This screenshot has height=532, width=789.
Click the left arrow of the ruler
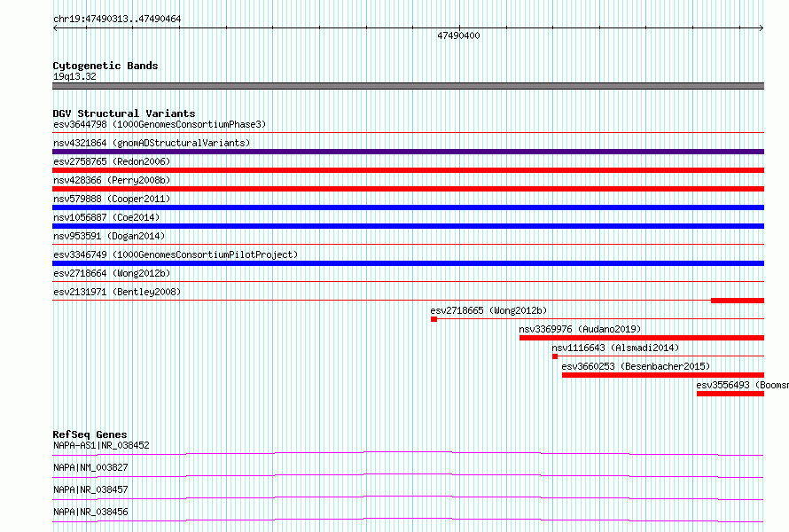point(55,28)
